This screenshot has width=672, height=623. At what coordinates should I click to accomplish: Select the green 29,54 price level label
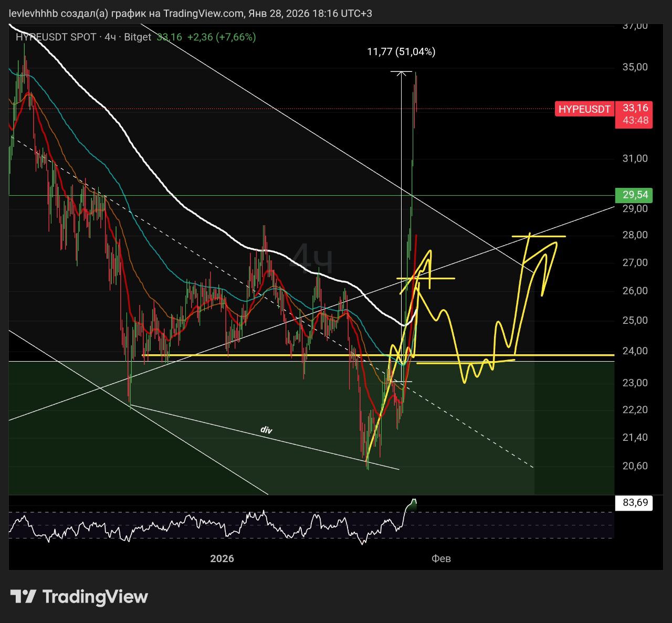(x=635, y=195)
